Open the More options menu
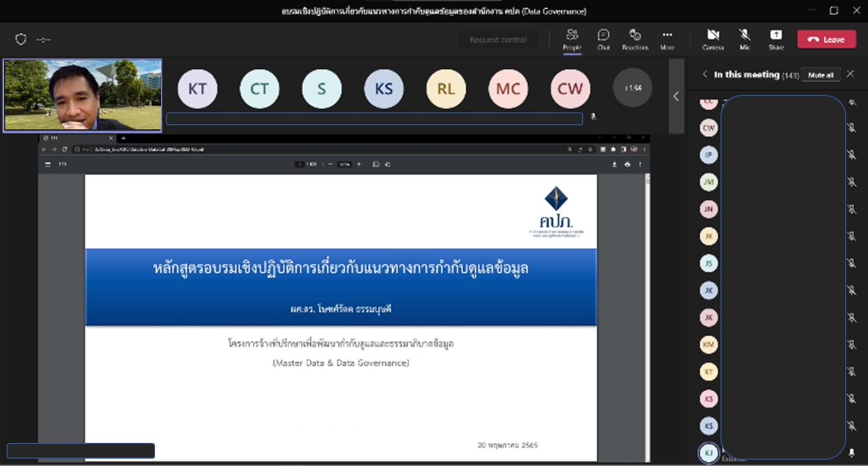This screenshot has width=868, height=476. (x=667, y=39)
